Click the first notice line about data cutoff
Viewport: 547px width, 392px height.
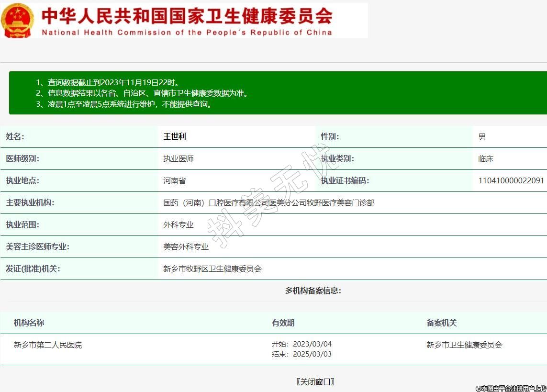pyautogui.click(x=109, y=82)
